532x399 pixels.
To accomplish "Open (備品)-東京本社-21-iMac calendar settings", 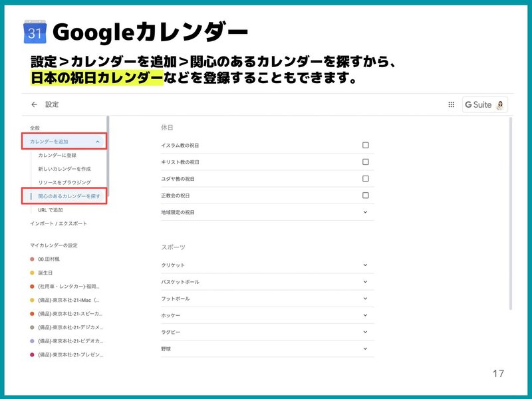I will [68, 300].
